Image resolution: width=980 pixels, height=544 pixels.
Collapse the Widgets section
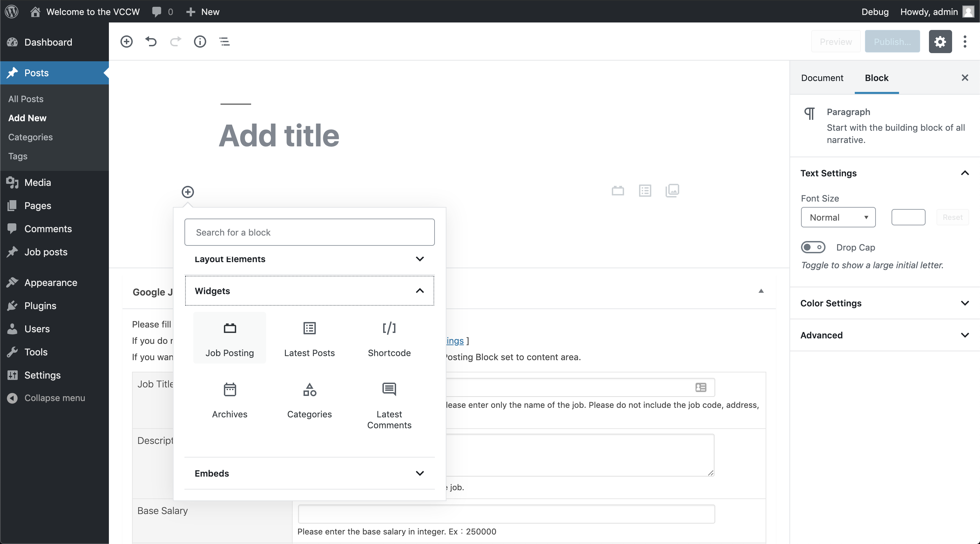(420, 291)
